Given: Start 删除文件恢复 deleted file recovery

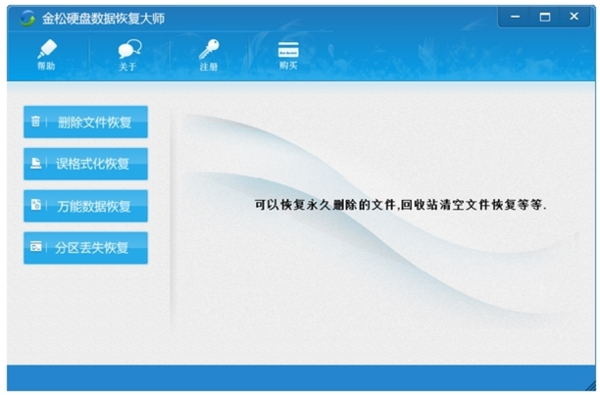Looking at the screenshot, I should click(x=86, y=122).
